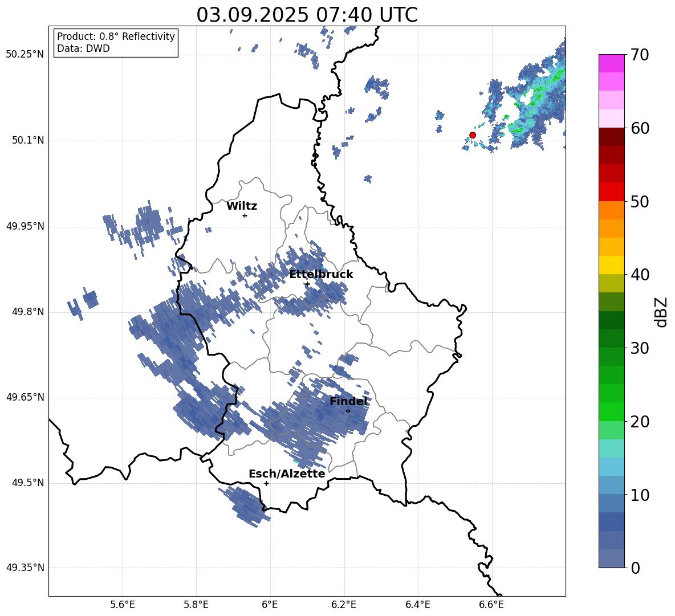Click the bright green colorbar segment near 20

pyautogui.click(x=611, y=411)
